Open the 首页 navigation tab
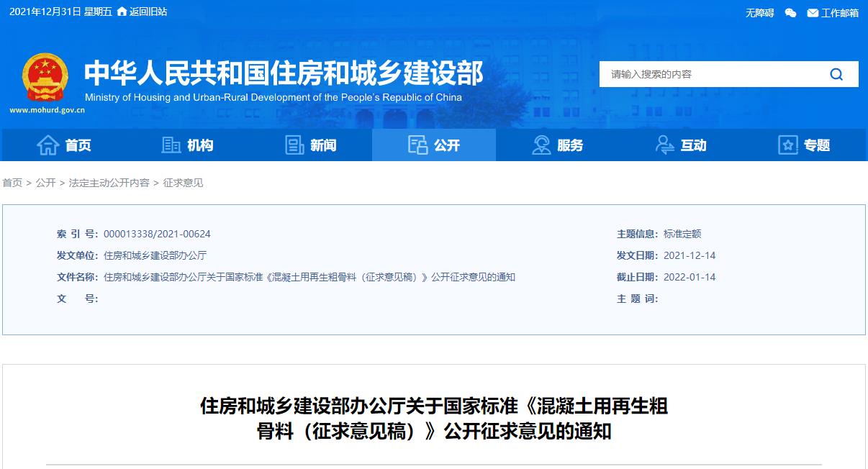 (x=64, y=145)
